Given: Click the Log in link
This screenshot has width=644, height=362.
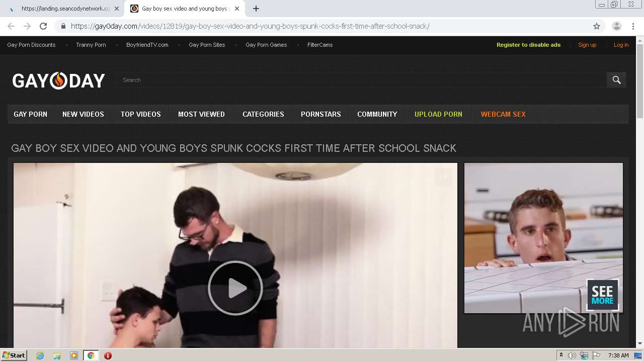Looking at the screenshot, I should [621, 45].
